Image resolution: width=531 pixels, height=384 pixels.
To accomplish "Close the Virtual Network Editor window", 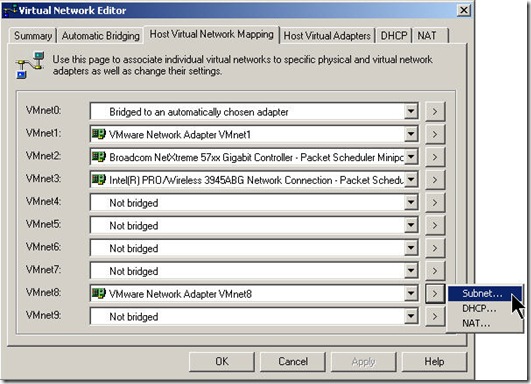I will pos(464,10).
